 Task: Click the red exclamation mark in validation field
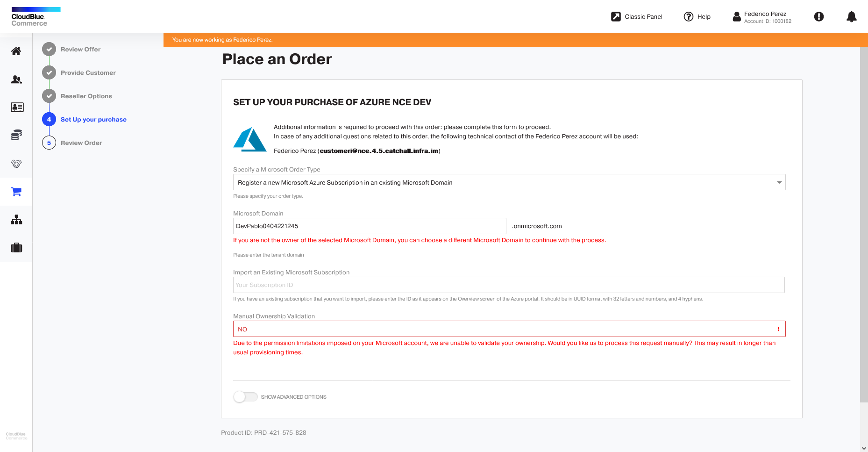tap(778, 329)
